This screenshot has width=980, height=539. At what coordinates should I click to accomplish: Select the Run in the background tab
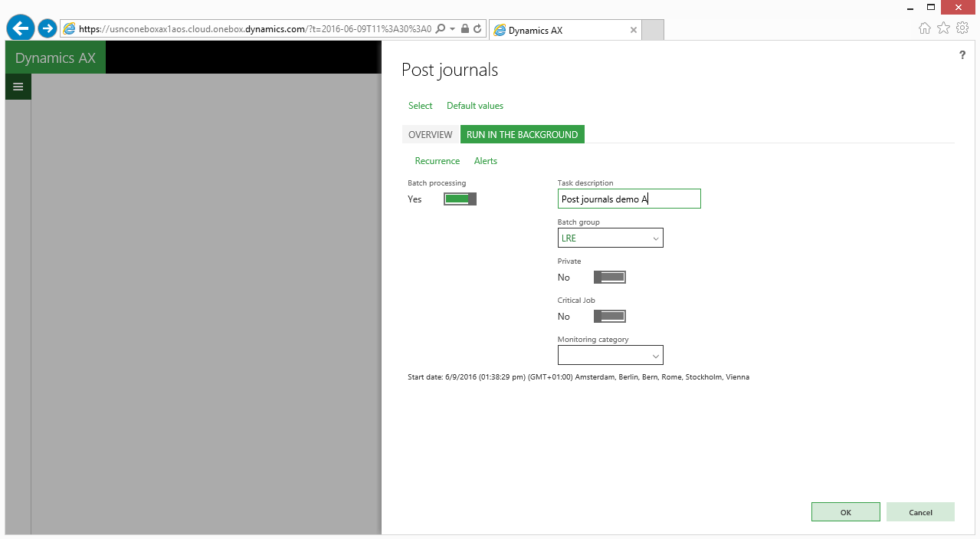coord(522,135)
